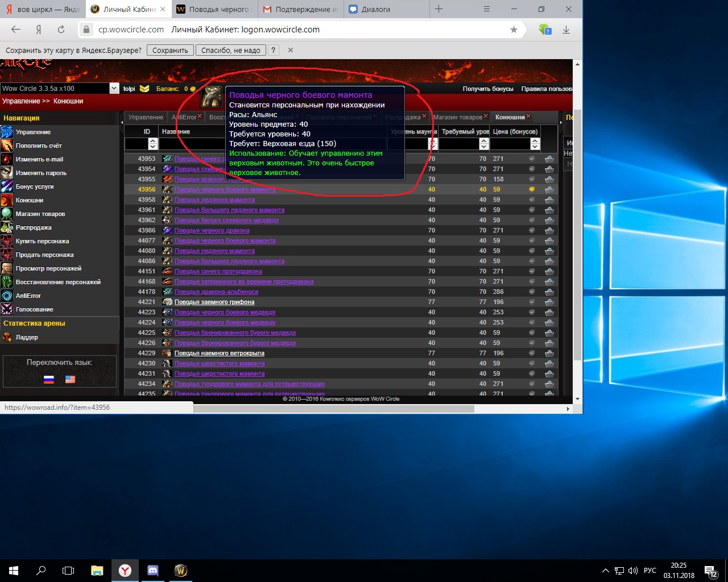Switch to the Управление panel tab

coord(146,117)
